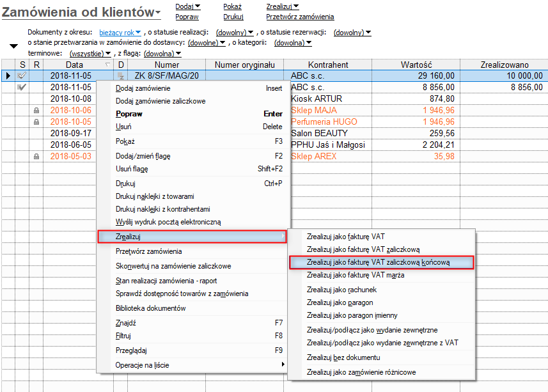Image resolution: width=548 pixels, height=392 pixels.
Task: Open terminowe '(wszystkie)' dropdown
Action: point(90,54)
